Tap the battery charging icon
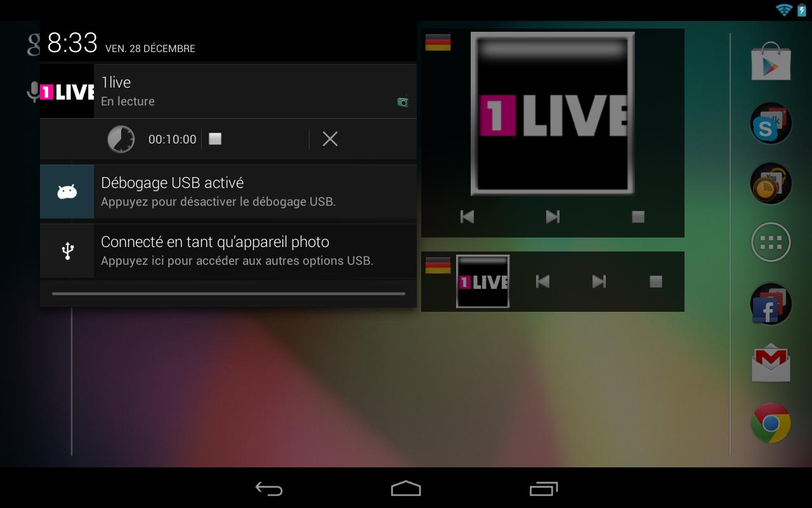812x508 pixels. [802, 10]
